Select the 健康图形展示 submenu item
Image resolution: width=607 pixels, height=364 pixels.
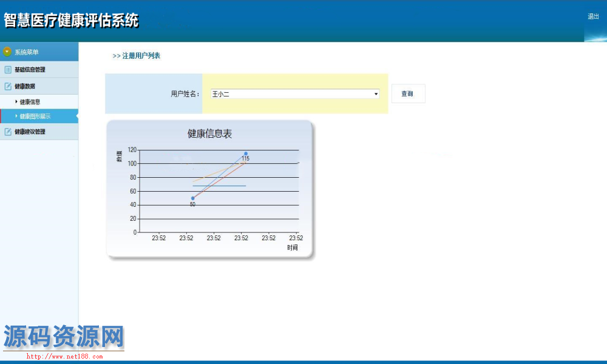[35, 116]
